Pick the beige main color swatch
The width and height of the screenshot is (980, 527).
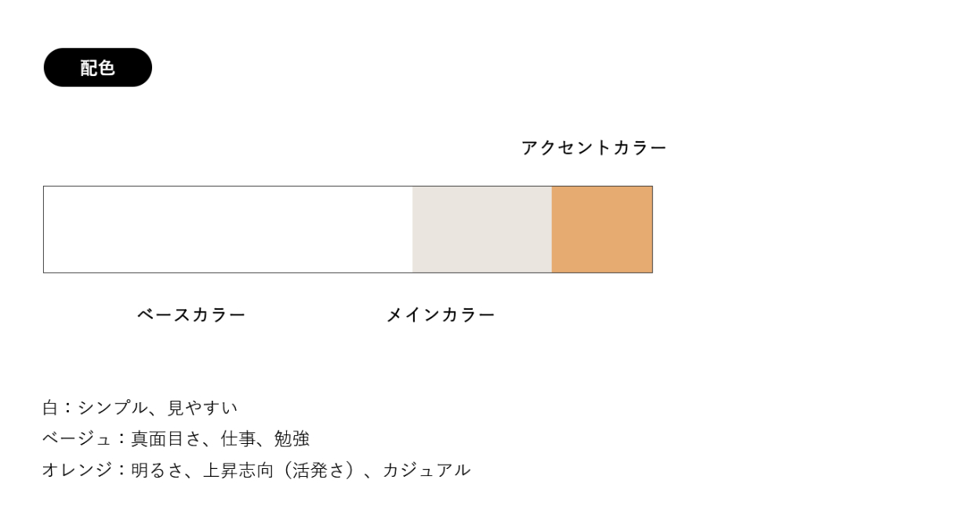[x=481, y=229]
